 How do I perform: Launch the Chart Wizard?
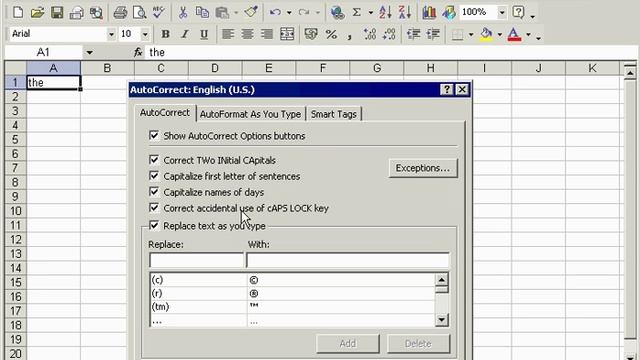(429, 13)
